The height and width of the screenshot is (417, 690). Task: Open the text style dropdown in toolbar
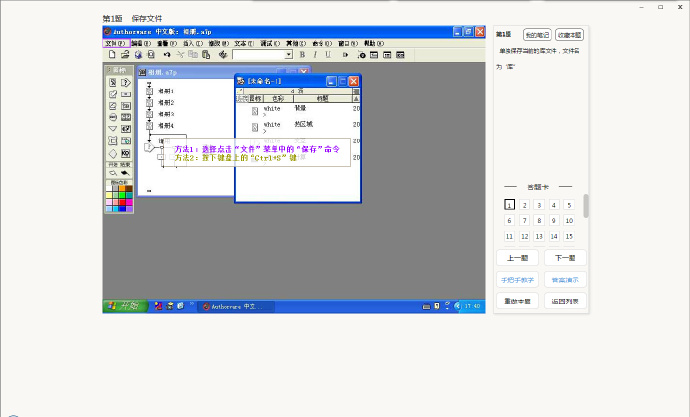point(288,54)
